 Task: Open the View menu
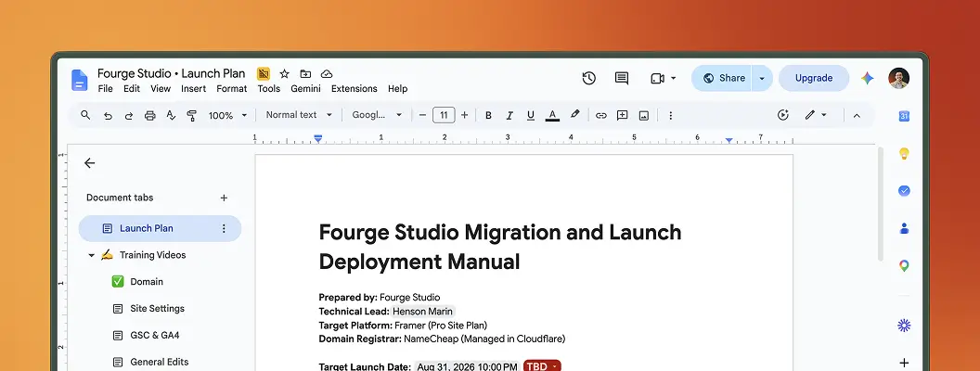[x=161, y=89]
